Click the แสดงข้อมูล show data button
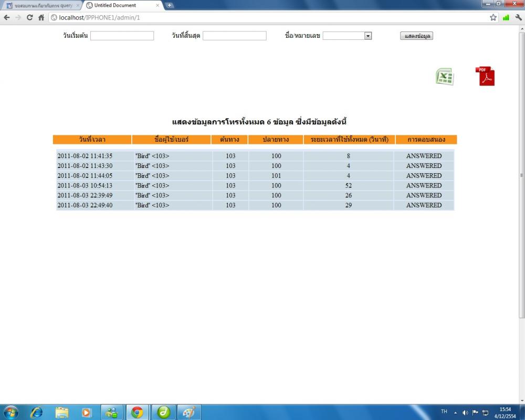525x420 pixels. click(416, 36)
